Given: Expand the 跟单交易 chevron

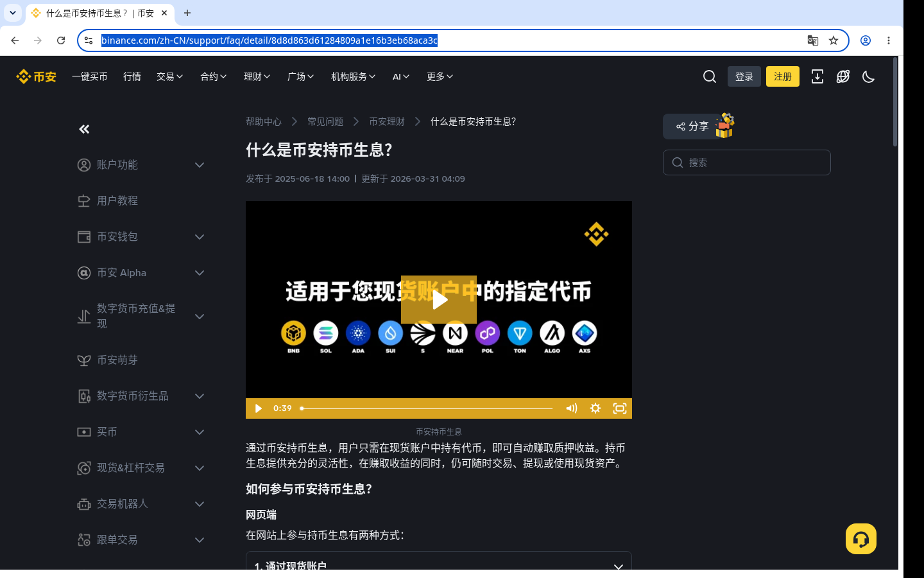Looking at the screenshot, I should [x=200, y=540].
